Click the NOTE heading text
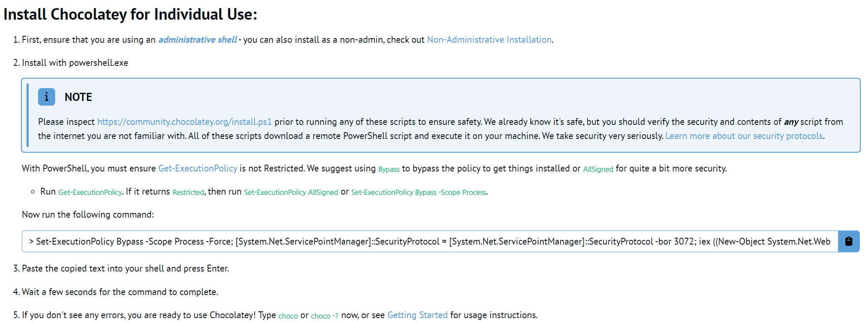 pyautogui.click(x=78, y=97)
